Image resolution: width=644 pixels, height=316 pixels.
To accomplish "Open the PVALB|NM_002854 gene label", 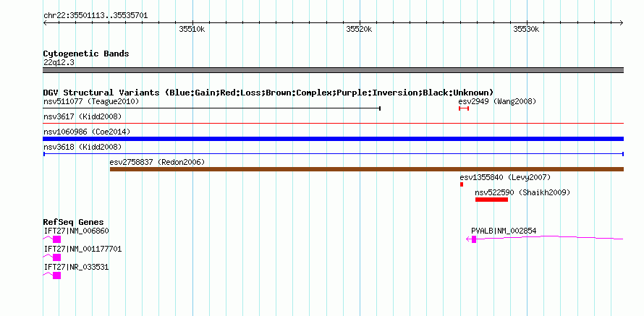I will pyautogui.click(x=504, y=231).
